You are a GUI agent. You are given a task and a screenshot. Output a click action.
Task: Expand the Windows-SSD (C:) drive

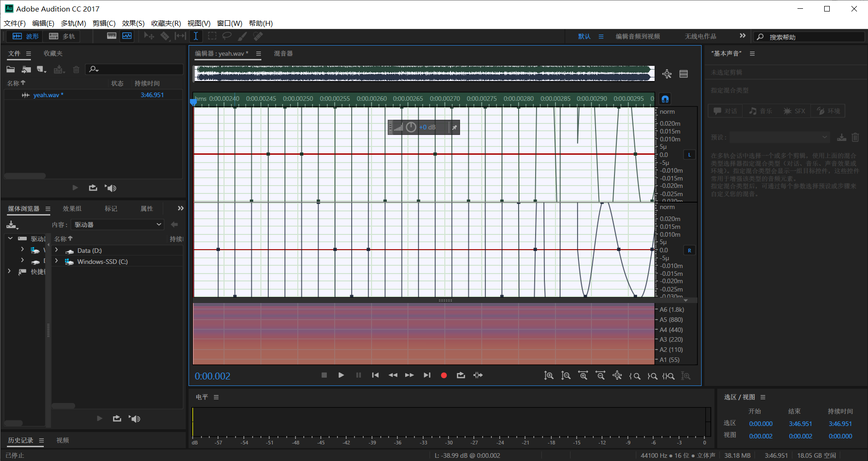pyautogui.click(x=57, y=261)
